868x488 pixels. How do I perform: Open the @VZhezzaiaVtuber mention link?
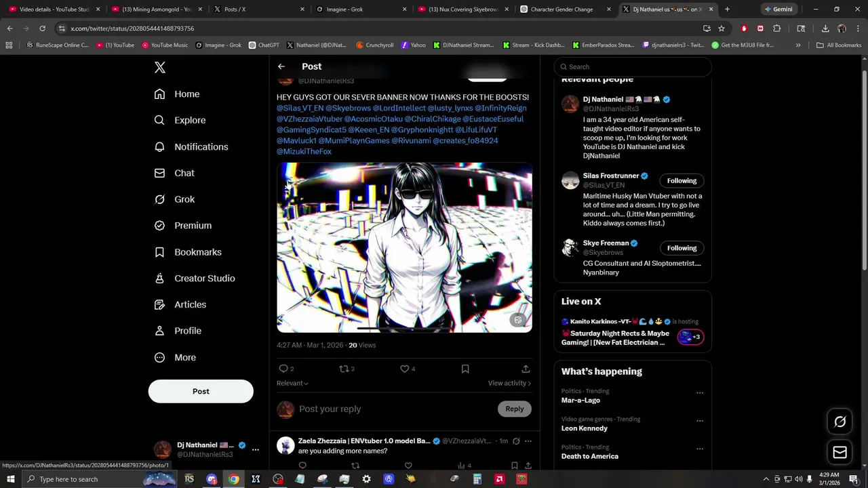309,119
